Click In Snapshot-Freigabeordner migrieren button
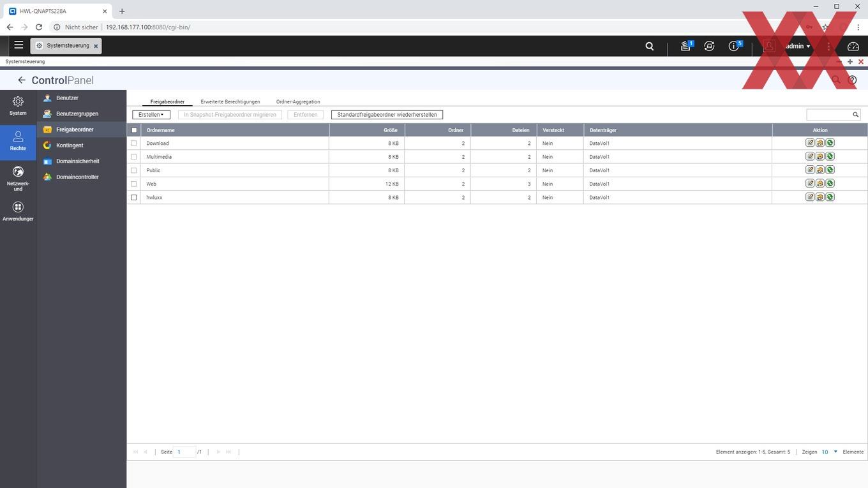This screenshot has height=488, width=868. [x=230, y=115]
